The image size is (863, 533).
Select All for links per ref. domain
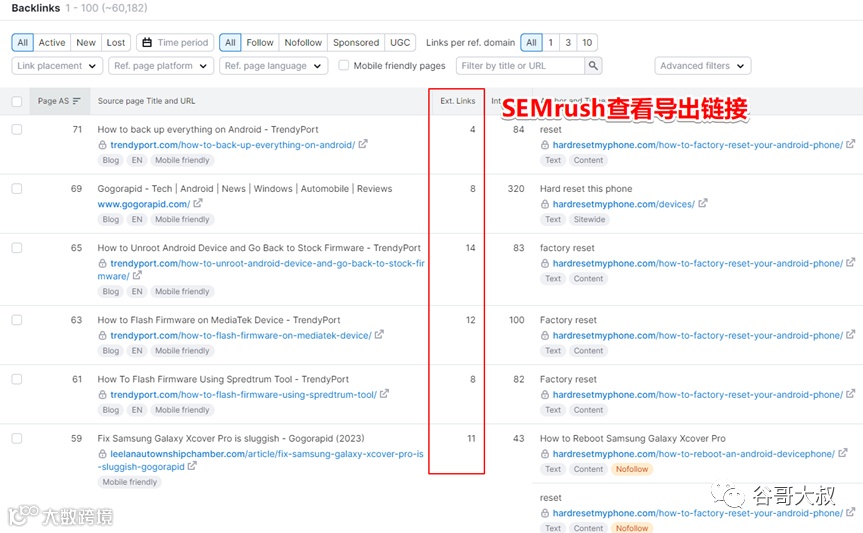[x=531, y=42]
